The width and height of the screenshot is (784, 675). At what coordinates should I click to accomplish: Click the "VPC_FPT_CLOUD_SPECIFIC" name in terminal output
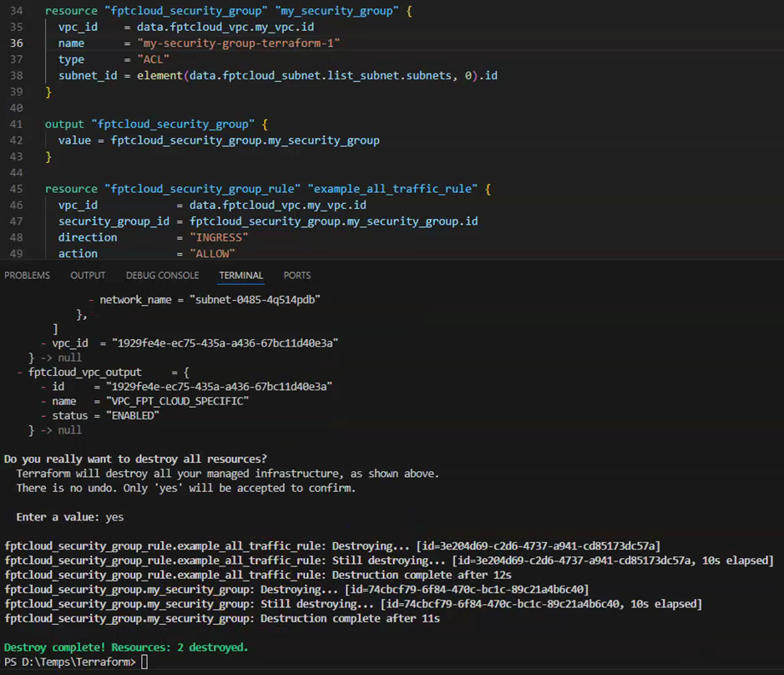pyautogui.click(x=177, y=401)
